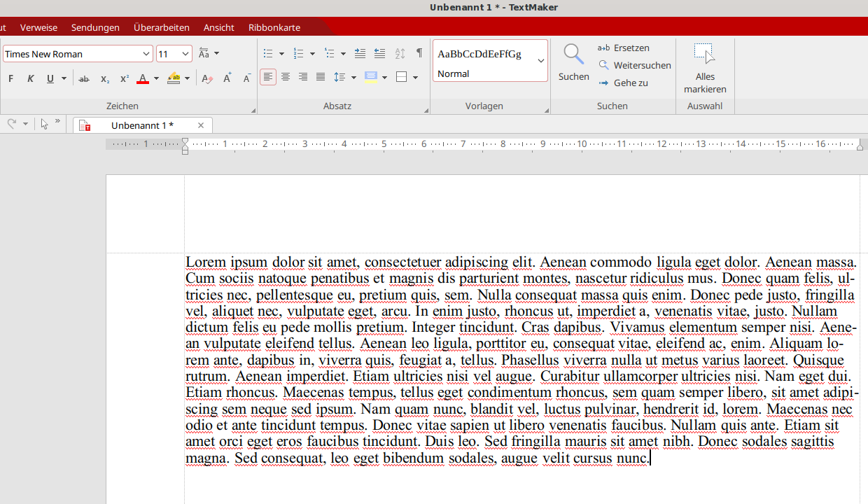The height and width of the screenshot is (504, 868).
Task: Open Vorlagen group dialog launcher
Action: [547, 111]
